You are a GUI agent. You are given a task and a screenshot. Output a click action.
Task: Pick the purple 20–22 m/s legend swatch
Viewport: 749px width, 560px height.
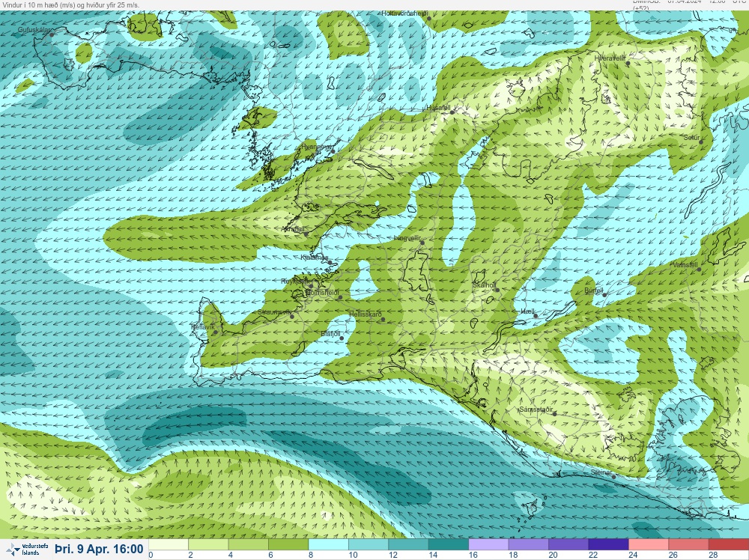pos(568,545)
